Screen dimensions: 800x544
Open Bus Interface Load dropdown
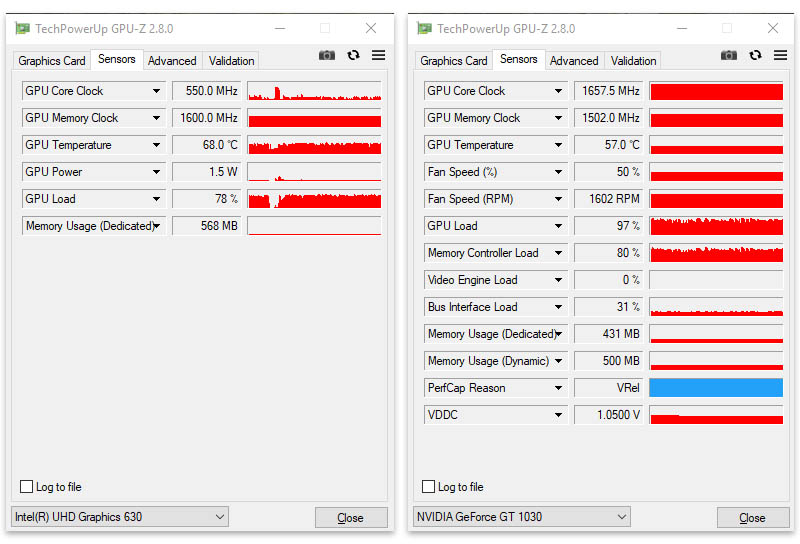[558, 307]
